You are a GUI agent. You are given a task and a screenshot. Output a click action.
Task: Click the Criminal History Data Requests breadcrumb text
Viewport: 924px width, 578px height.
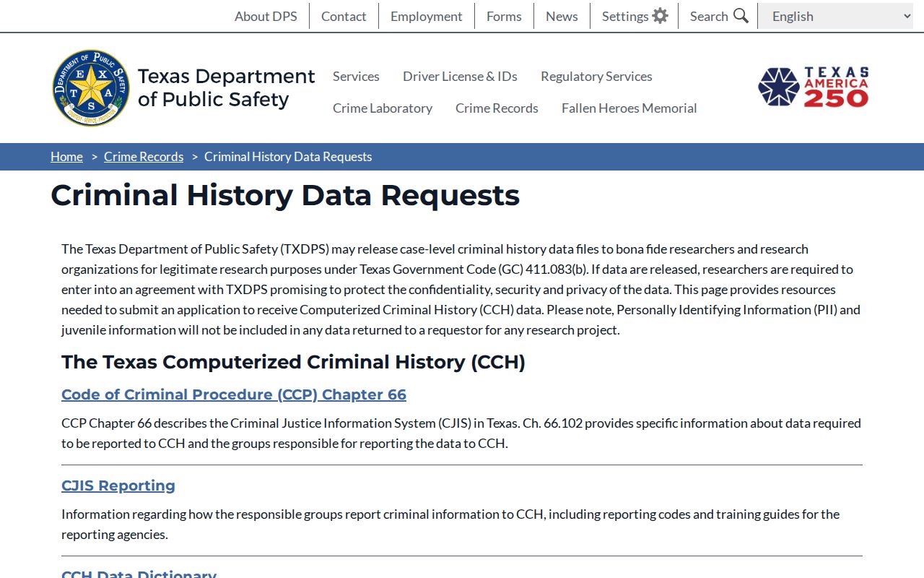288,157
